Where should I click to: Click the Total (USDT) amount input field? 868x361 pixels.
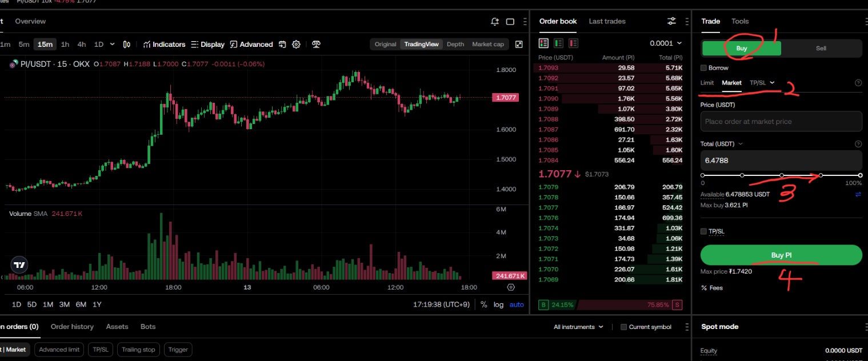click(x=781, y=161)
